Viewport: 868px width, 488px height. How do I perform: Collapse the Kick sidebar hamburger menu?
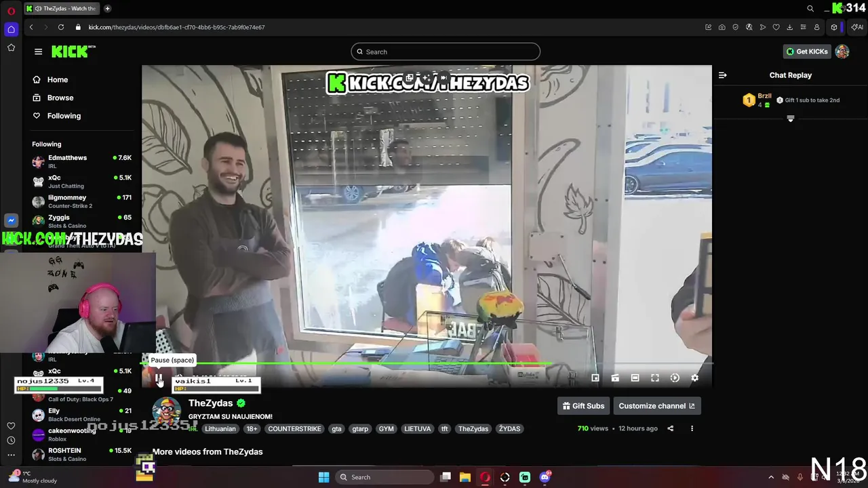38,52
